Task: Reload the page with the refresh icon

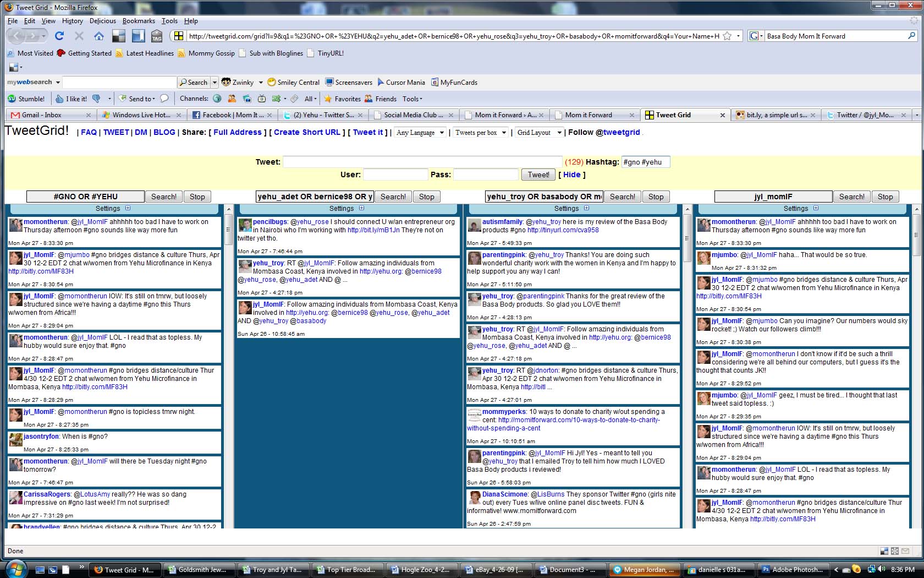Action: [59, 36]
